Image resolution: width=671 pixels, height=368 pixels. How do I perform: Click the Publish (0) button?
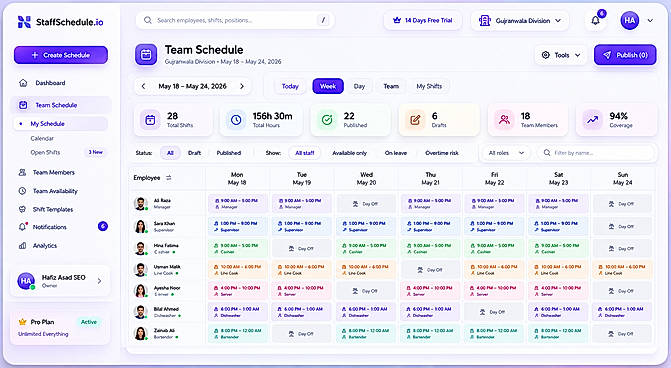[x=625, y=55]
